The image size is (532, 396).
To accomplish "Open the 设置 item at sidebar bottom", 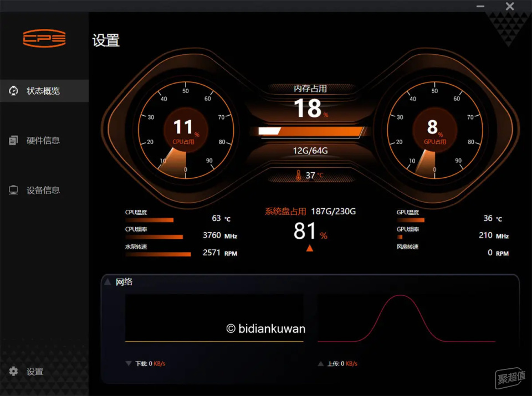I will pyautogui.click(x=44, y=371).
